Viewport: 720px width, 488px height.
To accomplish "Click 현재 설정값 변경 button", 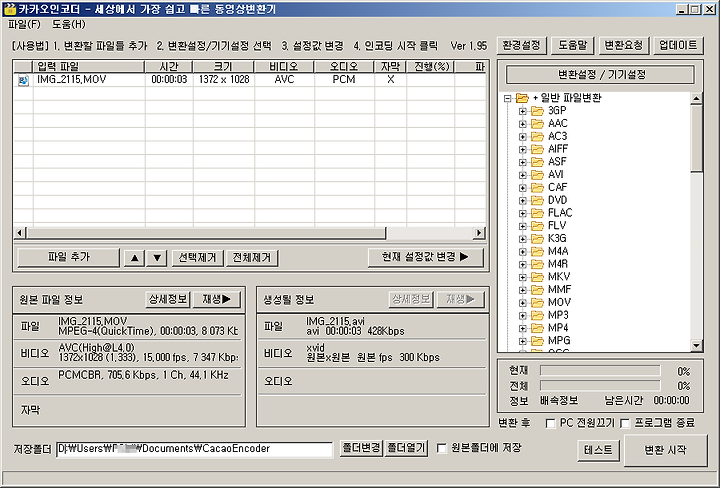I will point(426,257).
